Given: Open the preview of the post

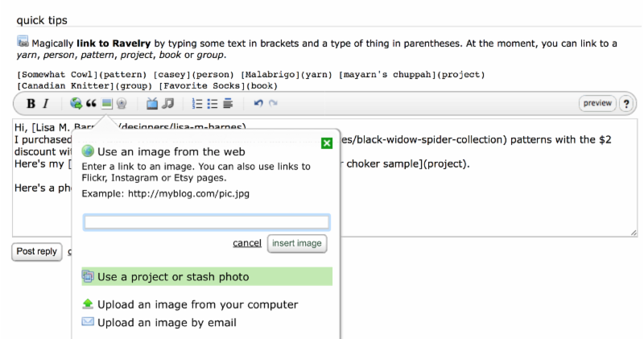Looking at the screenshot, I should coord(597,103).
